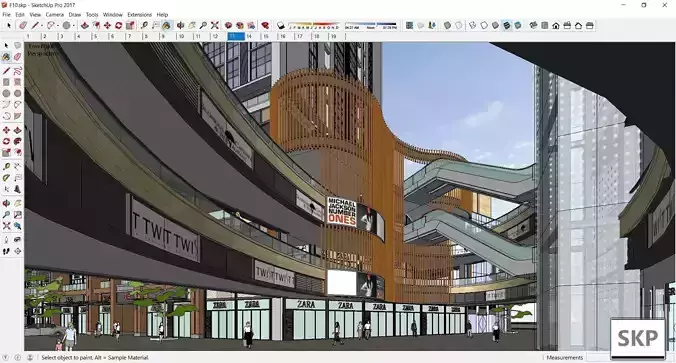The image size is (676, 363).
Task: Choose the Pan hand tool in top toolbar
Action: pyautogui.click(x=191, y=25)
